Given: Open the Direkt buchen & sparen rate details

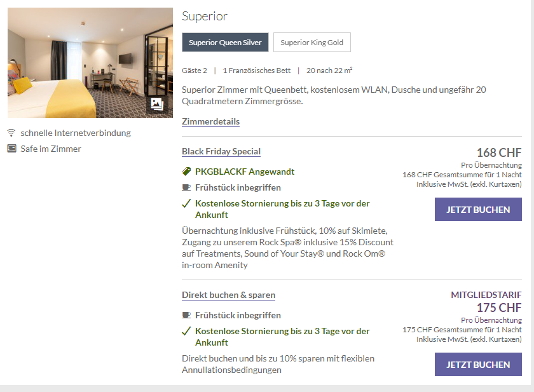Looking at the screenshot, I should pos(228,295).
